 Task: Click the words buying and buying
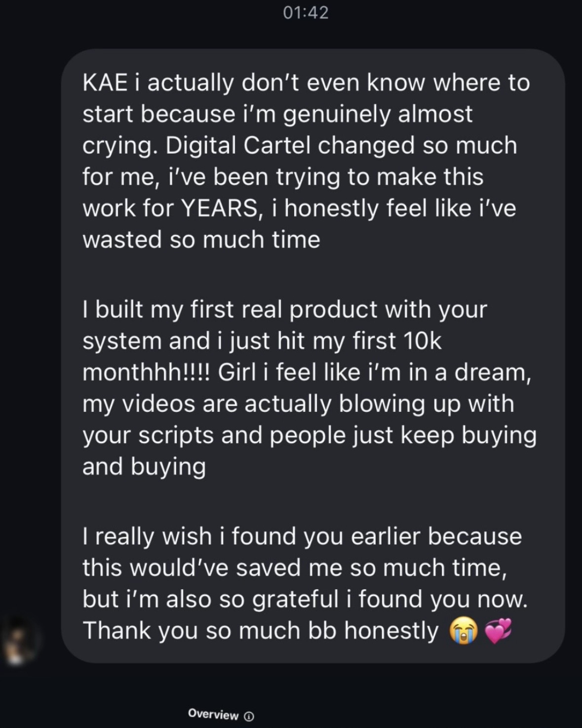(144, 467)
